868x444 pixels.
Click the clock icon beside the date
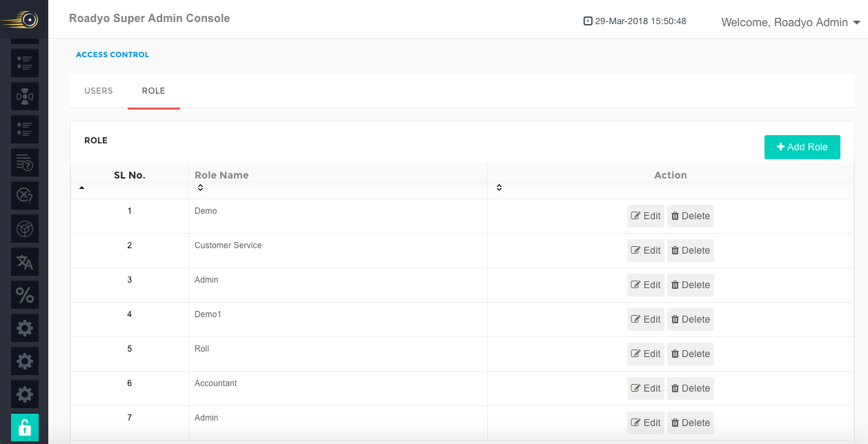pos(588,21)
